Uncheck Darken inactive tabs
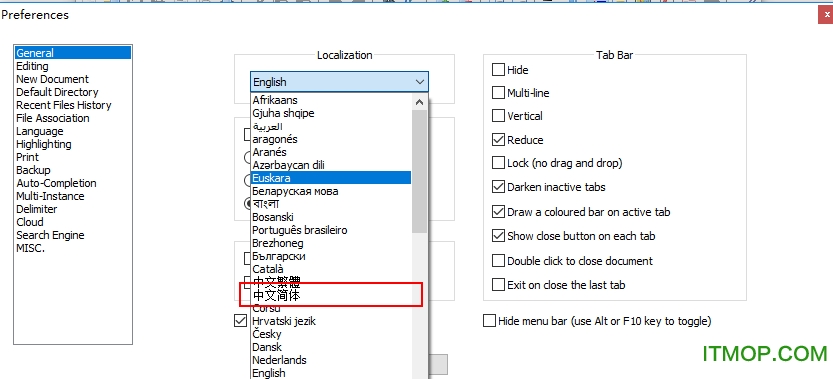 click(x=498, y=187)
